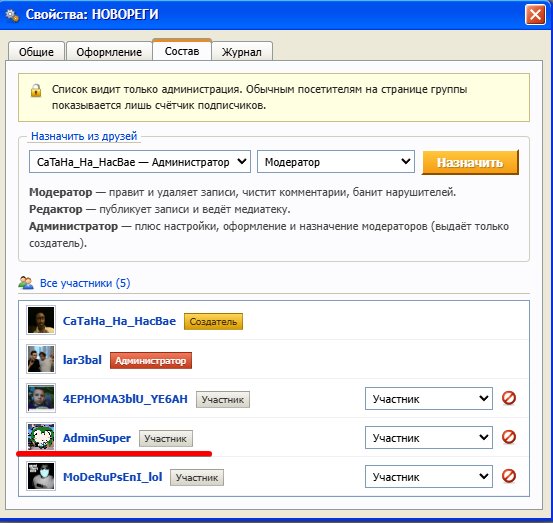Switch to the Общие tab
The image size is (553, 523).
point(36,52)
